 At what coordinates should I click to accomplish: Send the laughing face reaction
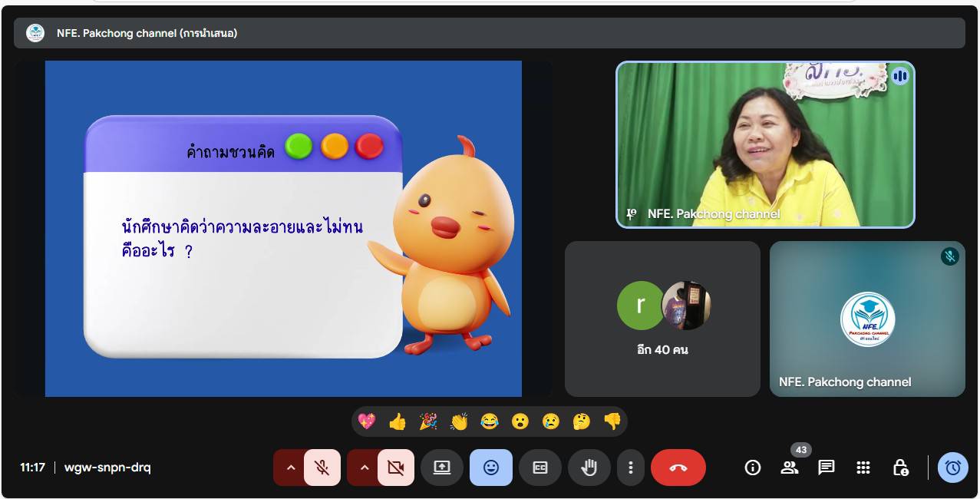490,421
